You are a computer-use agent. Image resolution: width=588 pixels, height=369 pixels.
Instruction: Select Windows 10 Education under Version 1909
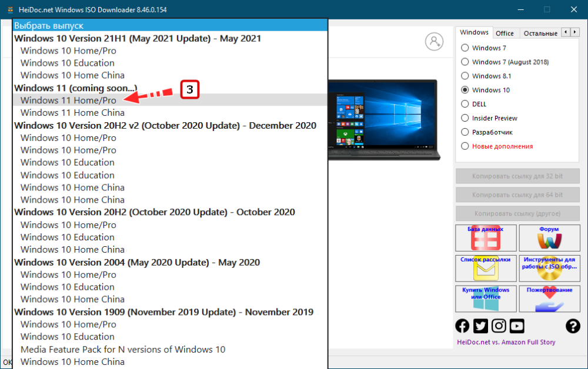pyautogui.click(x=171, y=337)
